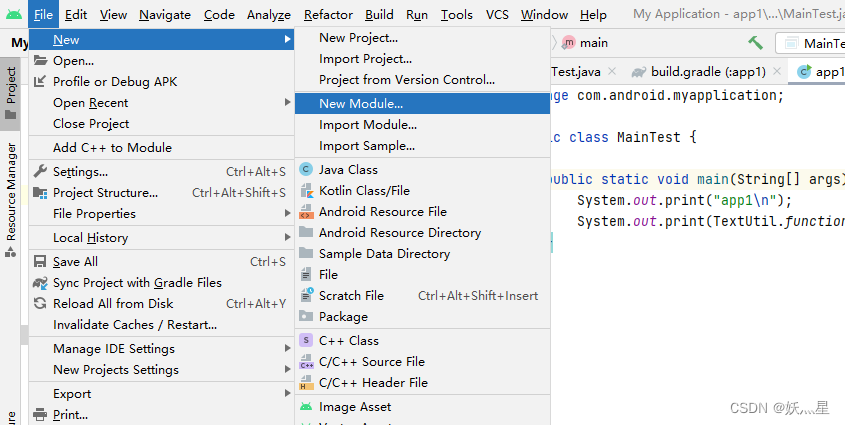Click the Profile or Debug APK icon
Screen dimensions: 845x425
pyautogui.click(x=40, y=81)
